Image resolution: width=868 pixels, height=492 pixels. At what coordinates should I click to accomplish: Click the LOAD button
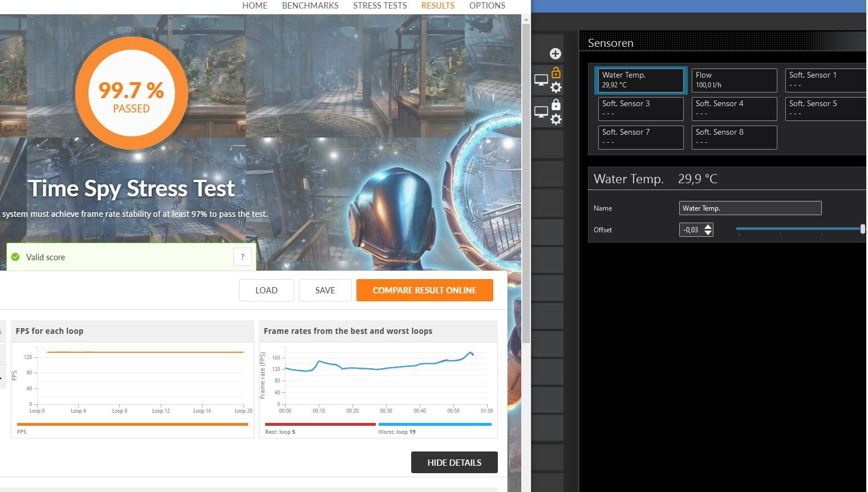[x=266, y=290]
